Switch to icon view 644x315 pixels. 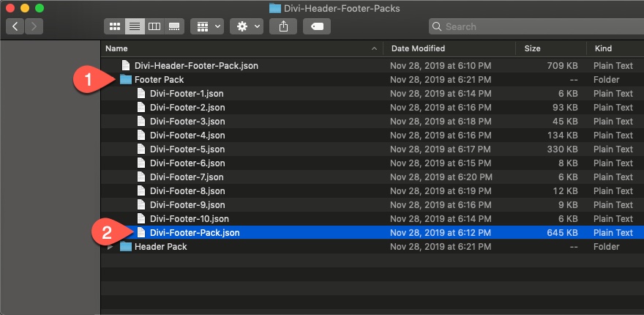[x=115, y=26]
